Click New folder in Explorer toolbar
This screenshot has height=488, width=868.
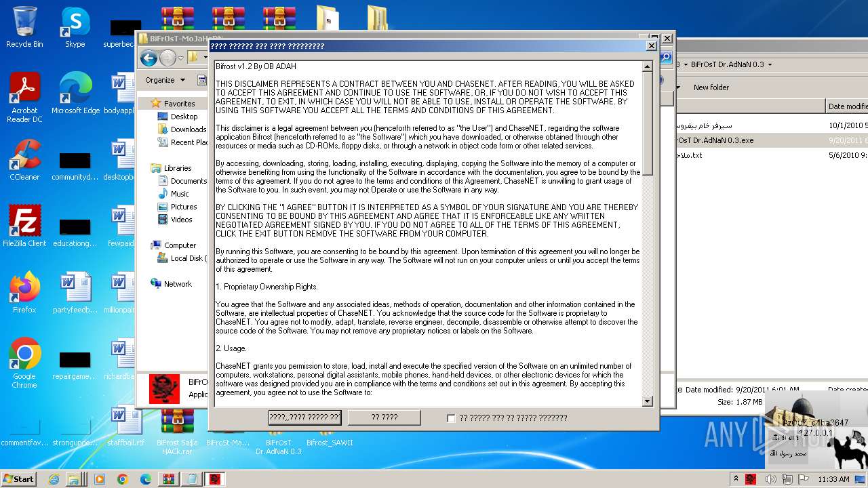pyautogui.click(x=711, y=87)
